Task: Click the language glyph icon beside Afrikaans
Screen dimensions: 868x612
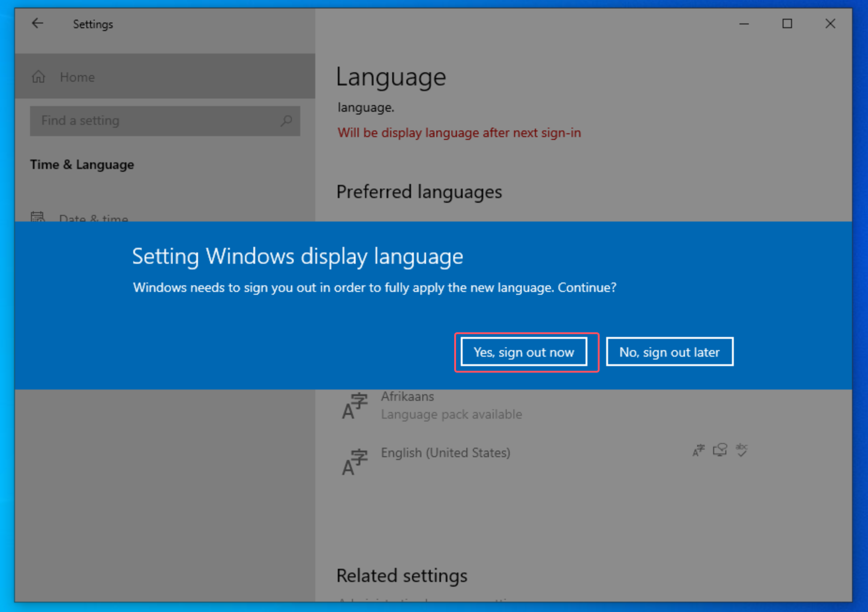Action: click(x=354, y=406)
